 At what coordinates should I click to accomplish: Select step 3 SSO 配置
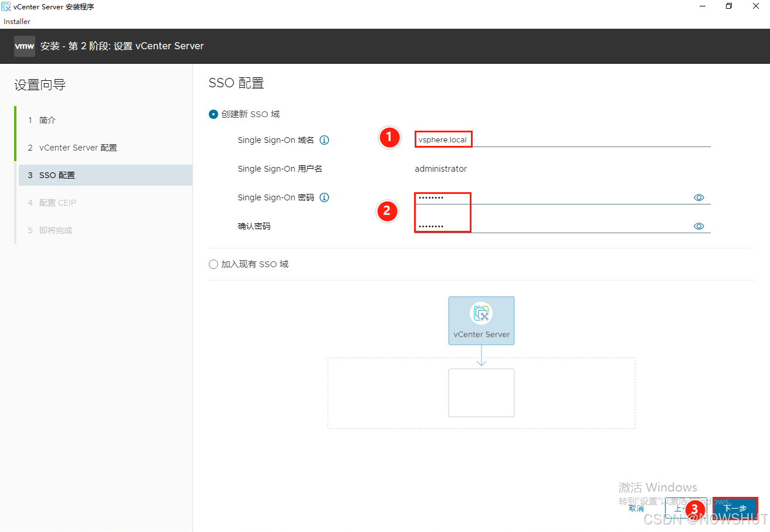tap(104, 175)
